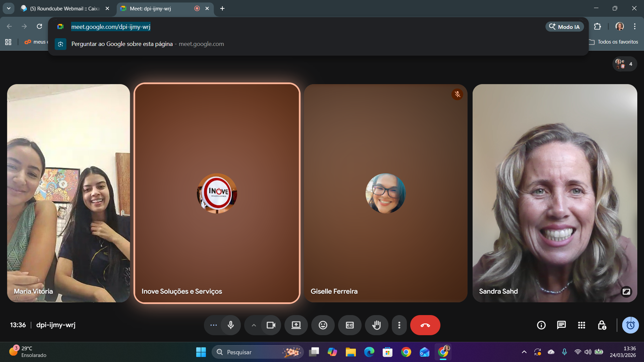Open meeting details info icon

pos(541,325)
